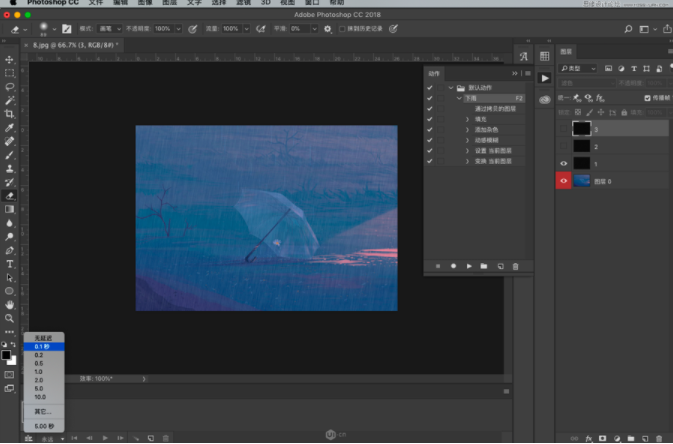Select the Lasso tool
Screen dimensions: 673x444
click(10, 87)
